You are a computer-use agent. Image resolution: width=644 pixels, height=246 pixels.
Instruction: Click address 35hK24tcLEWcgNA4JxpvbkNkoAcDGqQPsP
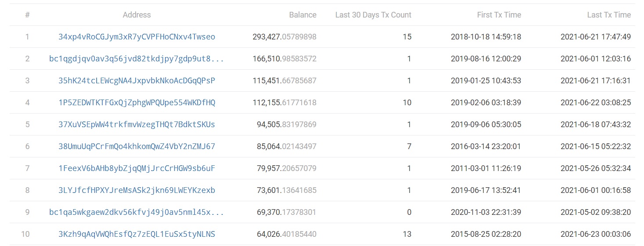pyautogui.click(x=137, y=81)
